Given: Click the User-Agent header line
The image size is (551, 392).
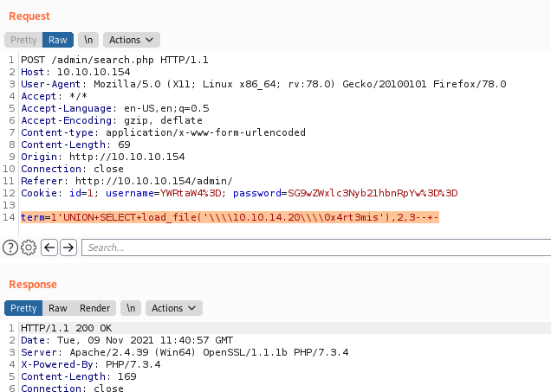Looking at the screenshot, I should coord(263,84).
